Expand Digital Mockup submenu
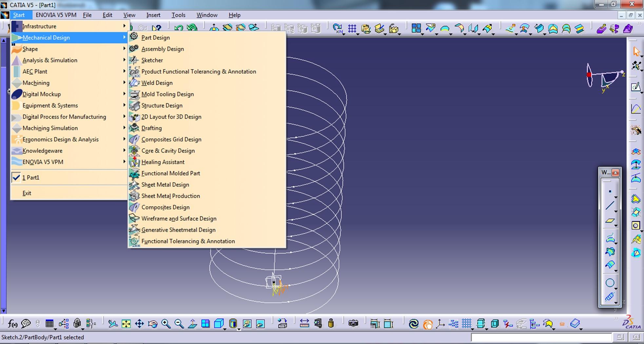 [69, 94]
